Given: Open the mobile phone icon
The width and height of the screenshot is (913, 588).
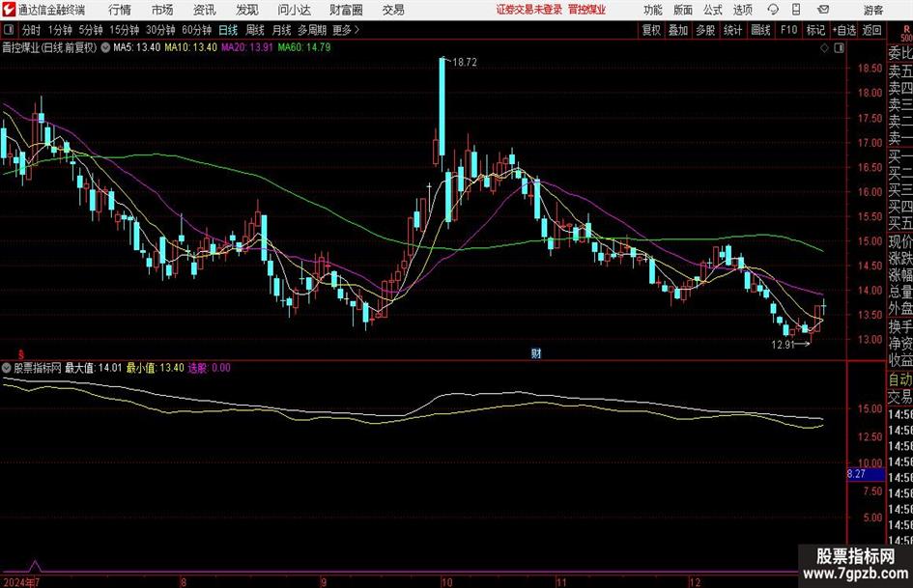Looking at the screenshot, I should click(x=796, y=10).
